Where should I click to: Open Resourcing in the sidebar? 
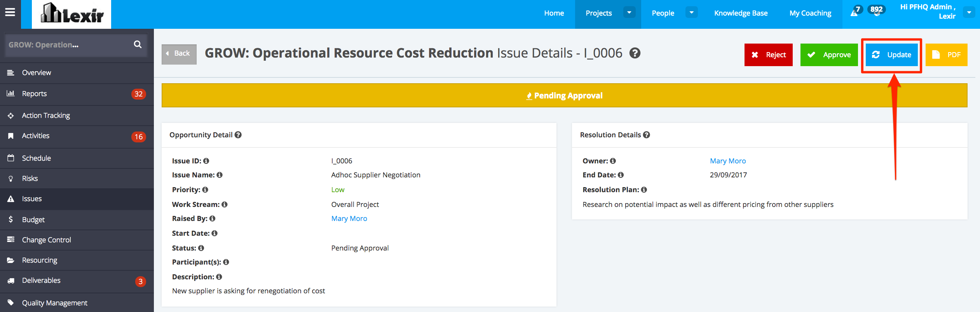pyautogui.click(x=77, y=260)
